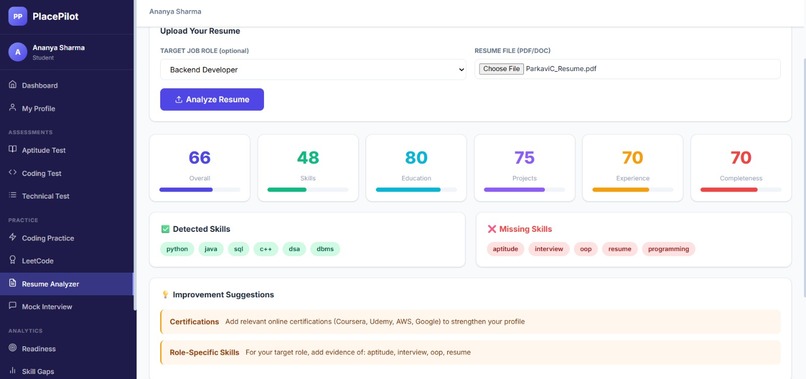The height and width of the screenshot is (379, 806).
Task: Click the Dashboard home icon
Action: [x=13, y=85]
